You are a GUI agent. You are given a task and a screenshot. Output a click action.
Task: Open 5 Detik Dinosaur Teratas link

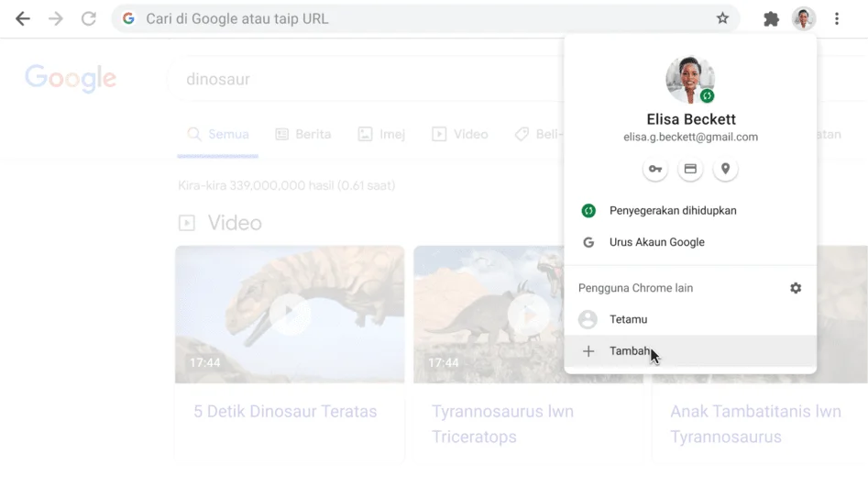(285, 412)
